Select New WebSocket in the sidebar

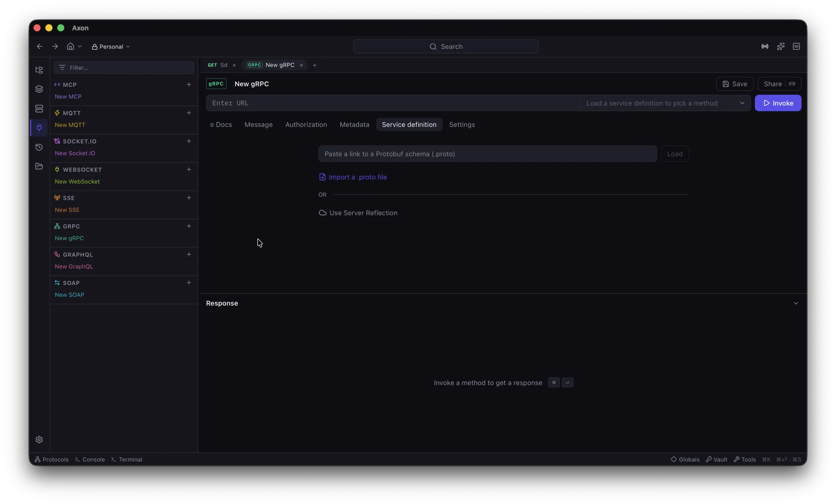[77, 181]
